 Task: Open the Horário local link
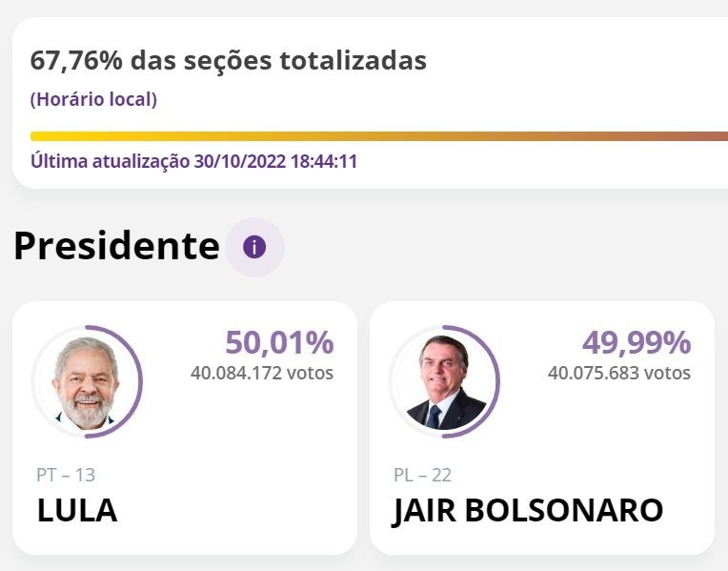[93, 99]
